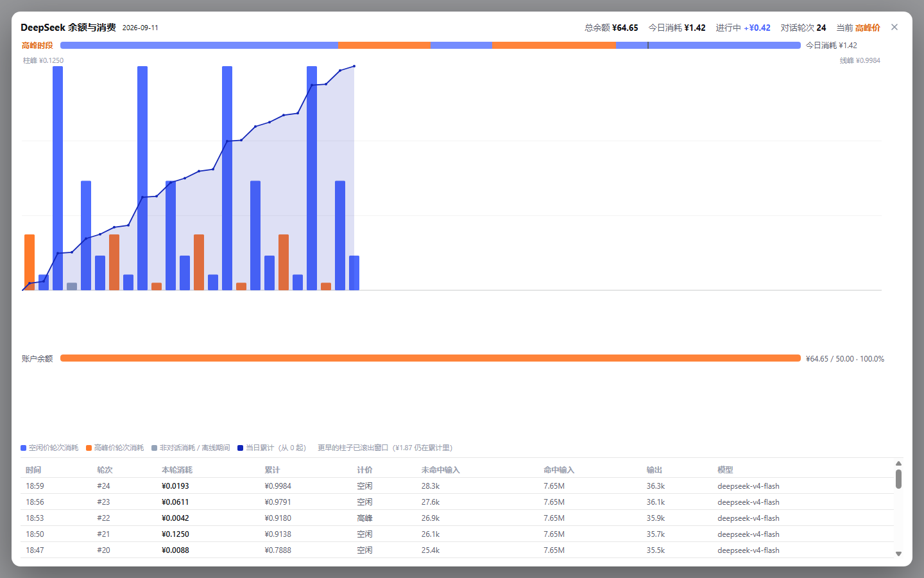
Task: Select round #24 in the table
Action: [x=103, y=486]
